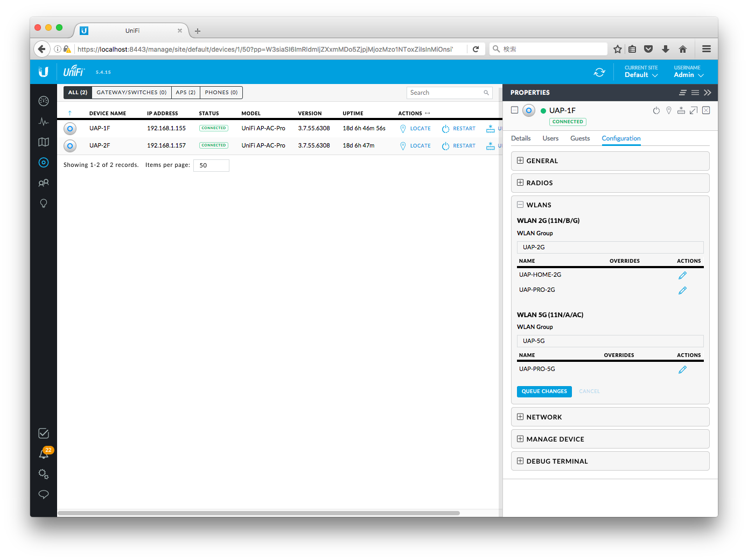Open the Alerts bell with 22 badge

[44, 454]
